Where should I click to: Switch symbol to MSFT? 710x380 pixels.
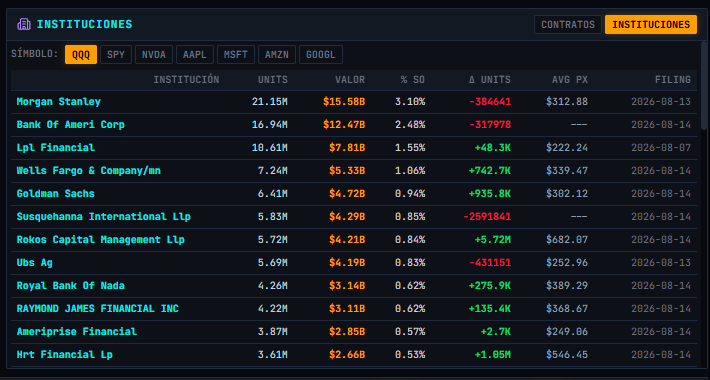pyautogui.click(x=236, y=55)
